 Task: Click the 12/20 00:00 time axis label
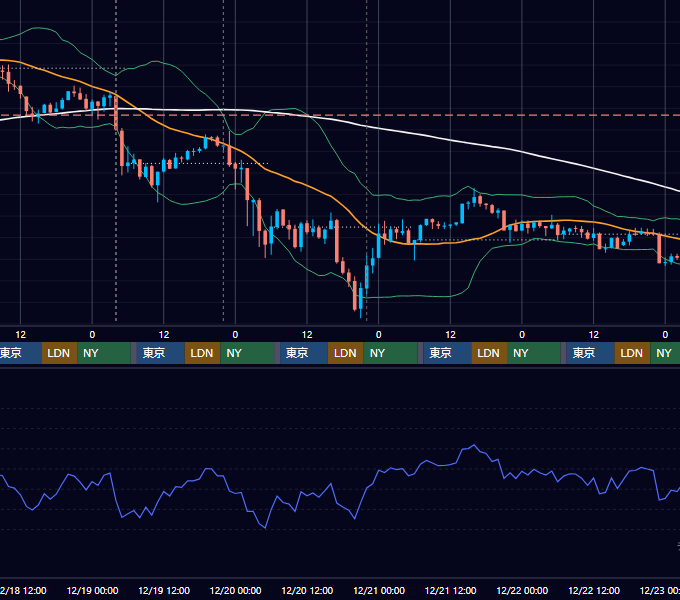point(235,590)
